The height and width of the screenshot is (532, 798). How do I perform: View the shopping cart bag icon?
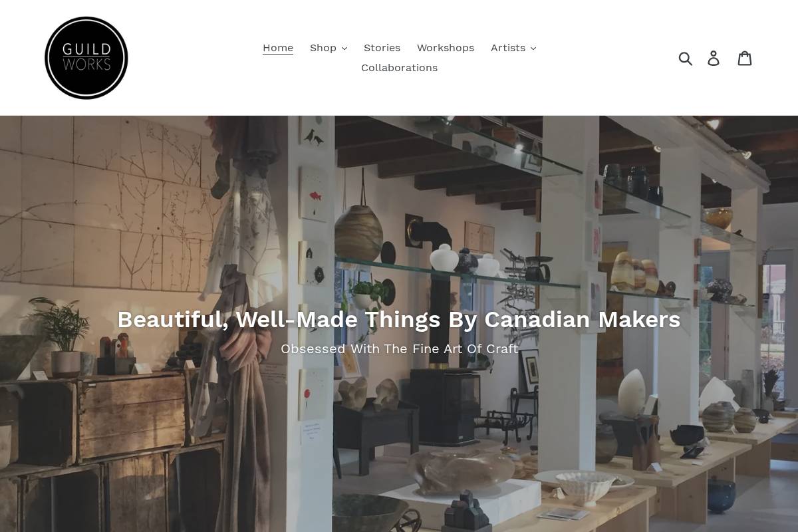tap(745, 58)
